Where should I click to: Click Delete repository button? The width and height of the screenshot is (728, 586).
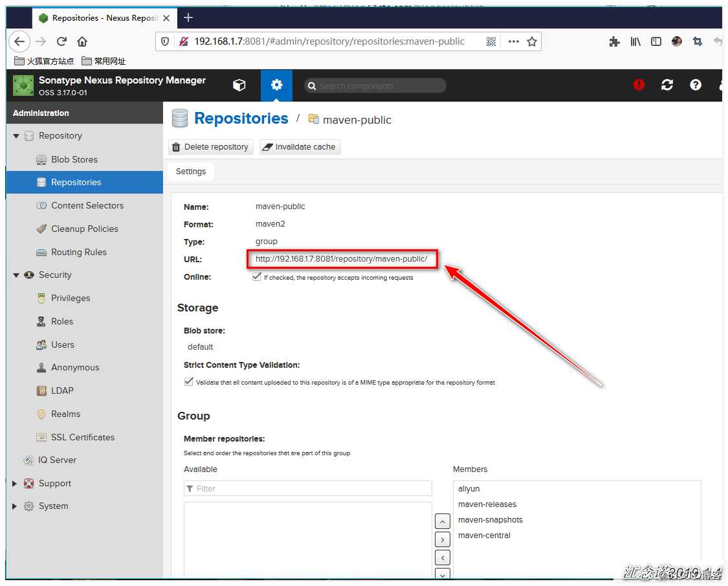pyautogui.click(x=211, y=147)
